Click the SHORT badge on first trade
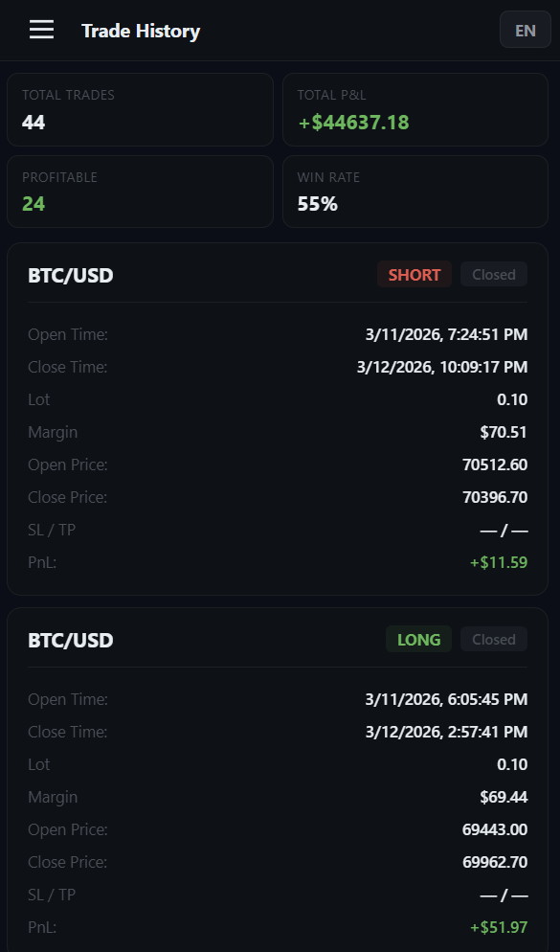This screenshot has height=952, width=560. (x=414, y=274)
